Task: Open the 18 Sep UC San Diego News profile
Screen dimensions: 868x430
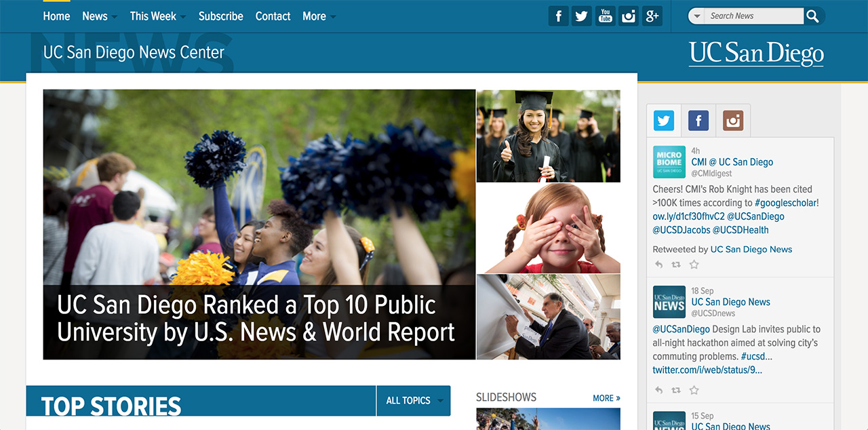Action: pyautogui.click(x=730, y=302)
